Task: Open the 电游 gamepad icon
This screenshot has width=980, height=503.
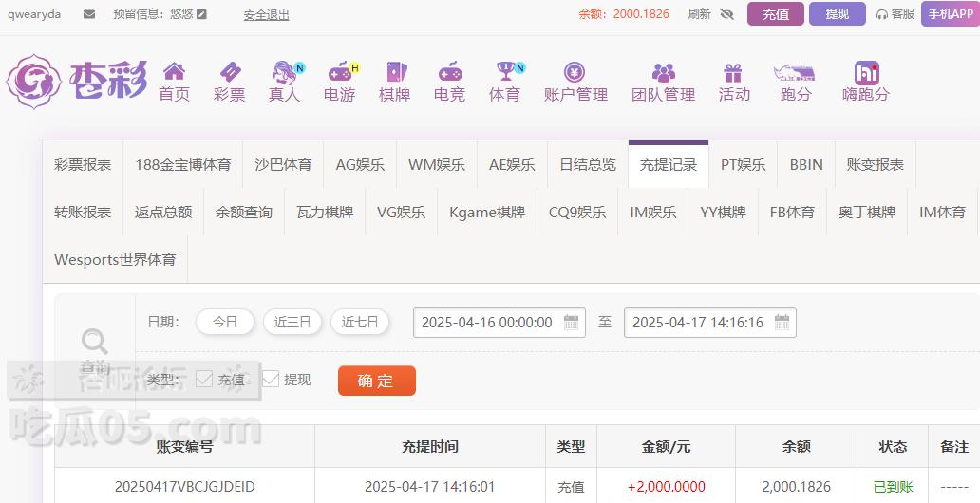Action: [340, 72]
